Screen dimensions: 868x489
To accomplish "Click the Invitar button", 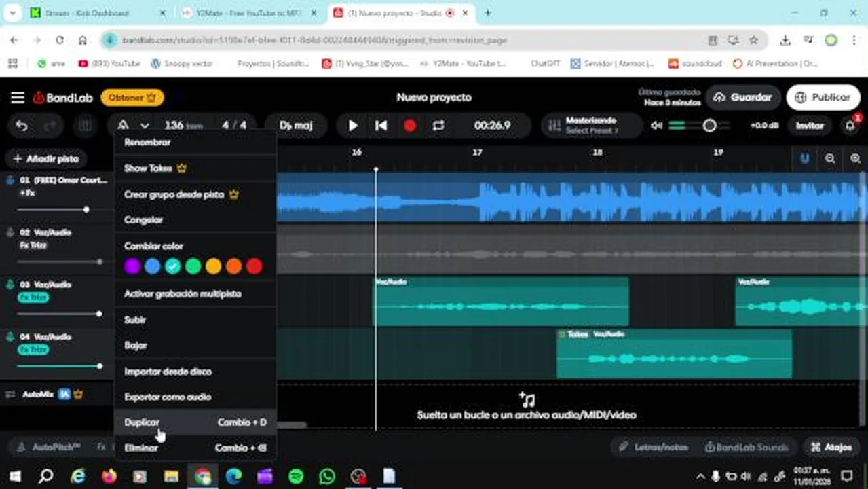I will tap(810, 126).
